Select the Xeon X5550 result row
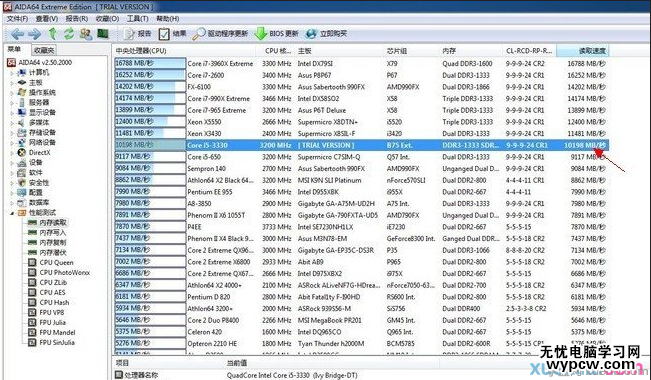The width and height of the screenshot is (651, 380). pos(361,122)
